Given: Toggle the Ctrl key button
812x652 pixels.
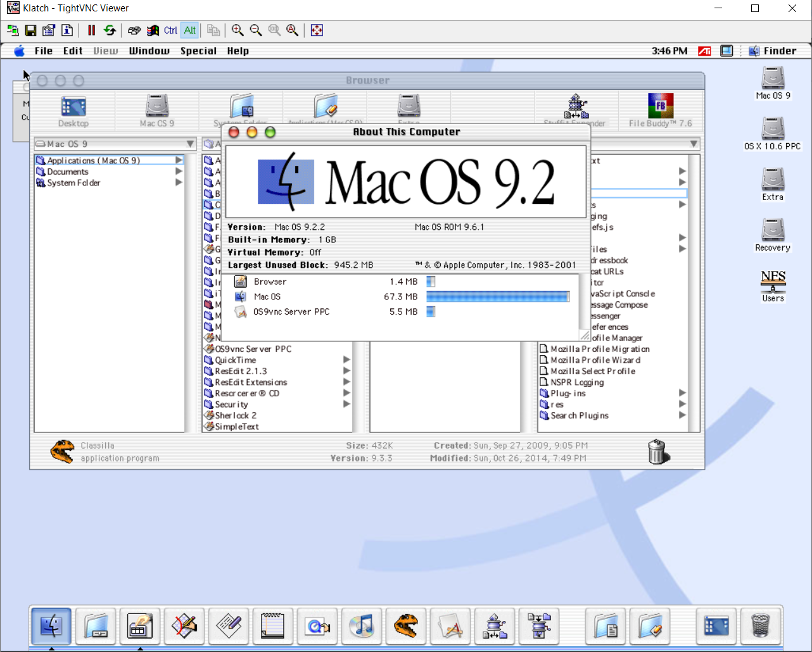Looking at the screenshot, I should pos(171,30).
